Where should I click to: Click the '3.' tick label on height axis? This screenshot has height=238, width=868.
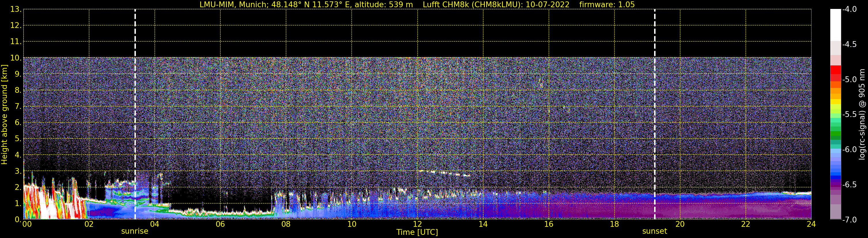tap(18, 171)
